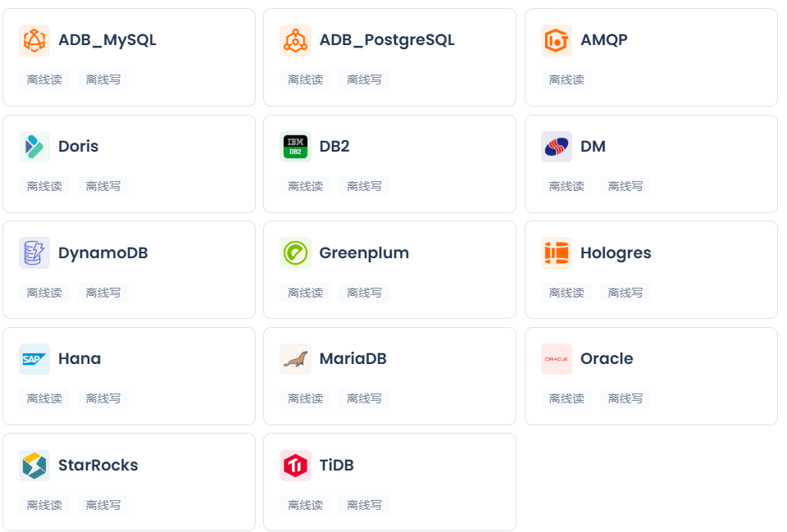
Task: Click the 离线写 tag on Hana card
Action: pos(103,398)
